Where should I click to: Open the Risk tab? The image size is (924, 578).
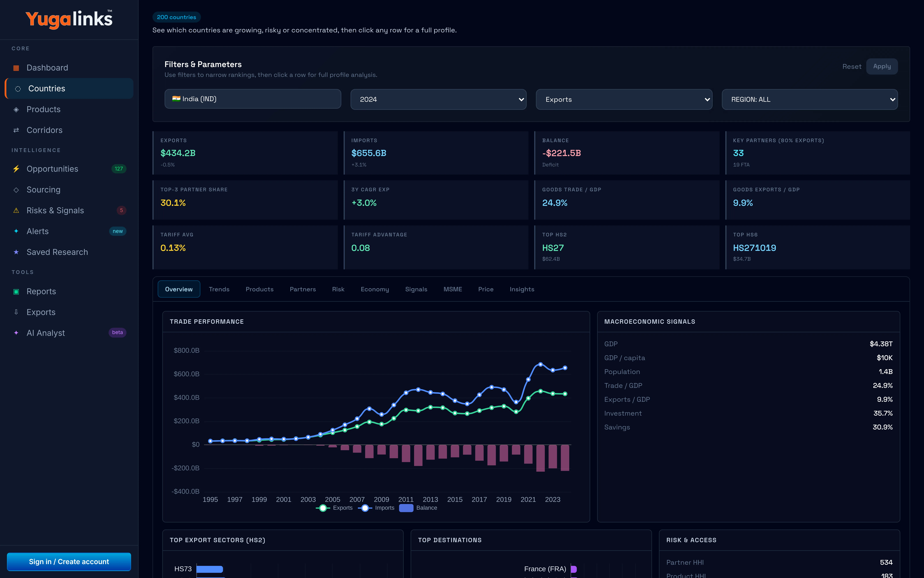click(338, 289)
